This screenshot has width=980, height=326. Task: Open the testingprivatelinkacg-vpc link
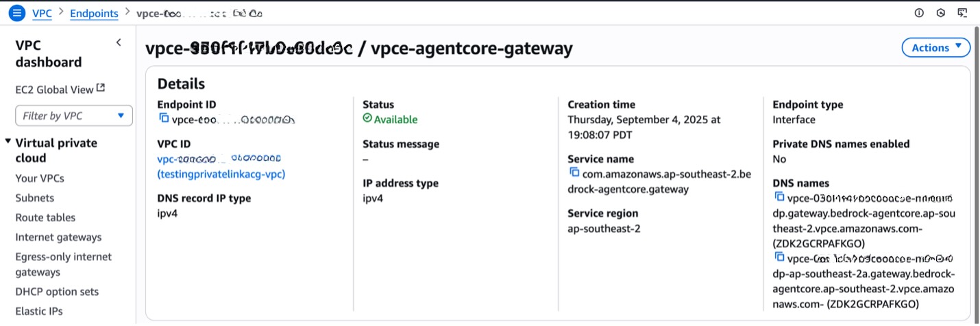pyautogui.click(x=221, y=174)
